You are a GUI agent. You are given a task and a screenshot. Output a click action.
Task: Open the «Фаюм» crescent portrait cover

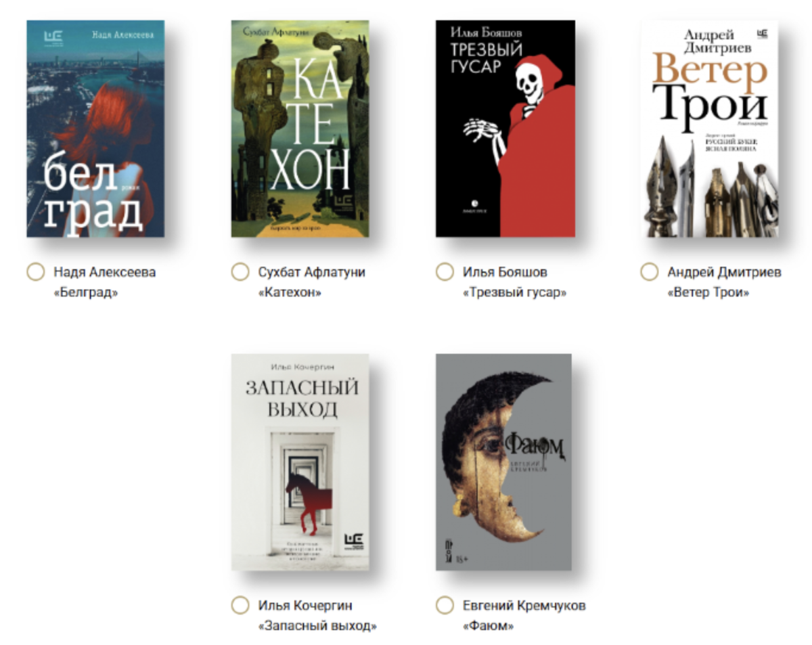pos(503,462)
